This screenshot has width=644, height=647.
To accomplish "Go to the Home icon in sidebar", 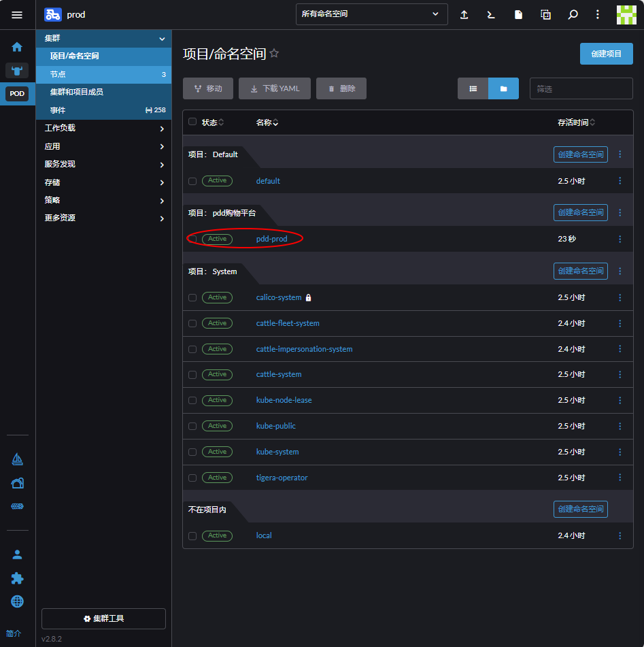I will (x=17, y=47).
